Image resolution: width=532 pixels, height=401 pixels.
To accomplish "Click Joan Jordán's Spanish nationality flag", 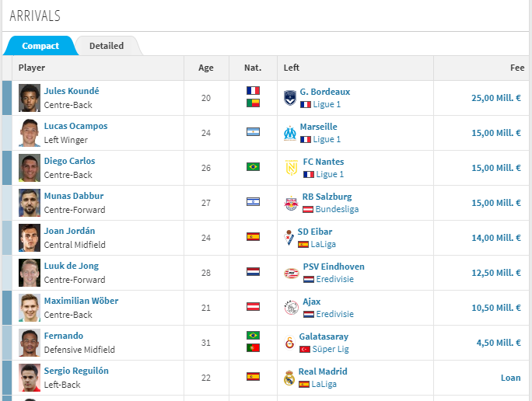I will [253, 236].
